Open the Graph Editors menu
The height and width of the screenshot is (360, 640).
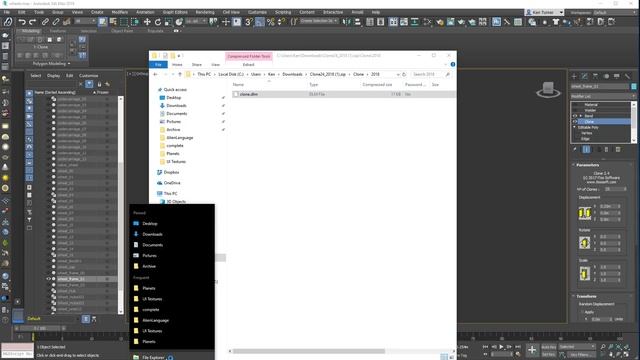[175, 12]
